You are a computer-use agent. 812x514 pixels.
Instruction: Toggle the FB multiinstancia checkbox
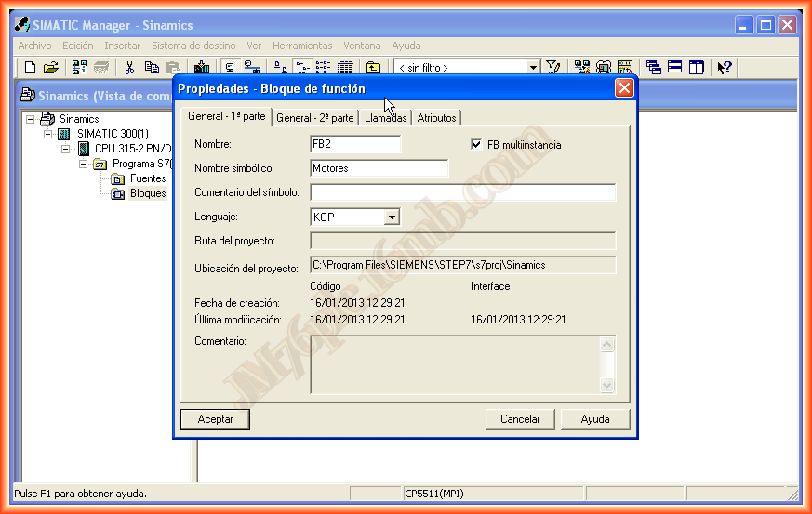[478, 145]
